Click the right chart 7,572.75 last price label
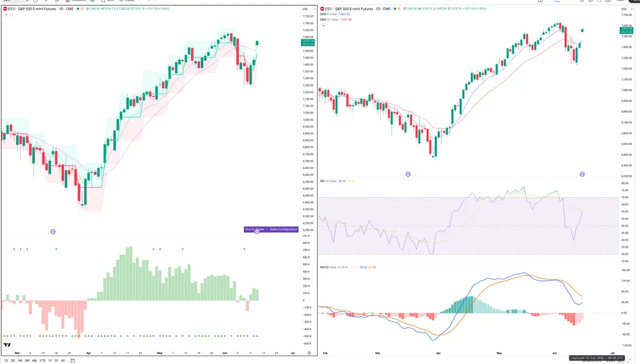The image size is (640, 364). pos(626,29)
